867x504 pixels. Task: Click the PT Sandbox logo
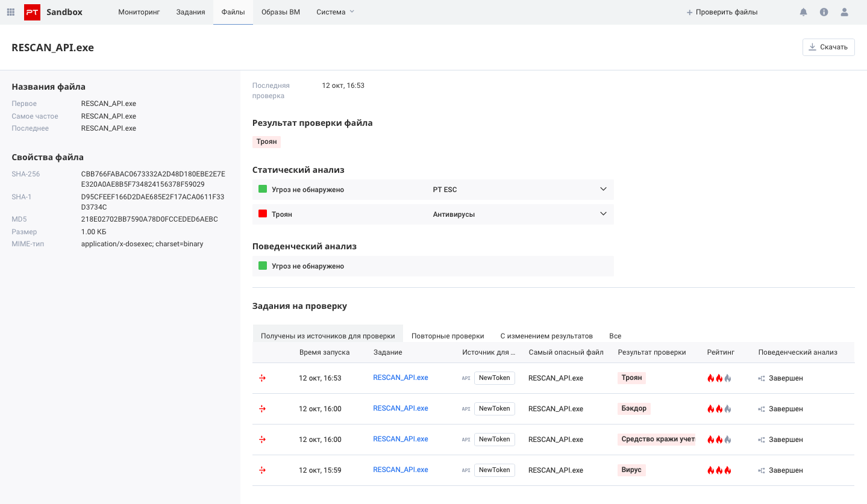tap(32, 12)
